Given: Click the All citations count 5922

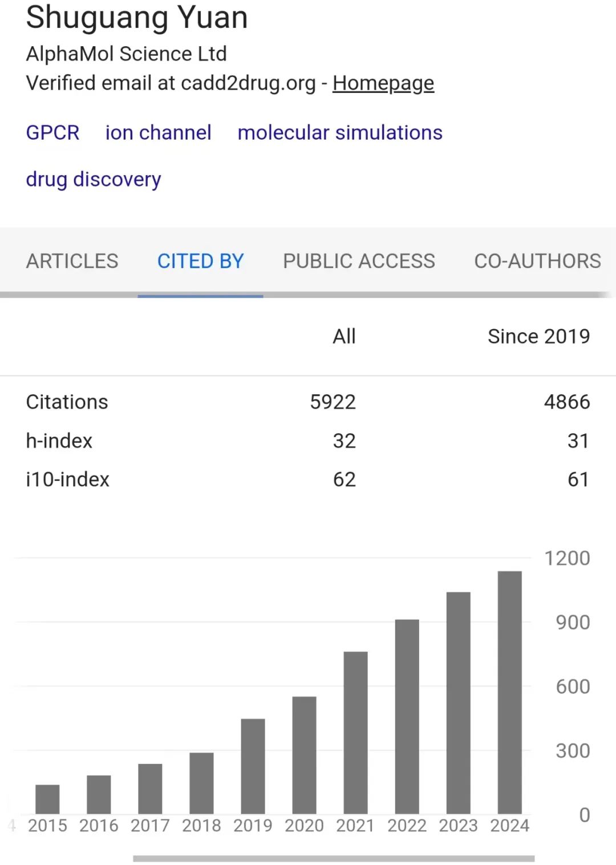Looking at the screenshot, I should [333, 402].
